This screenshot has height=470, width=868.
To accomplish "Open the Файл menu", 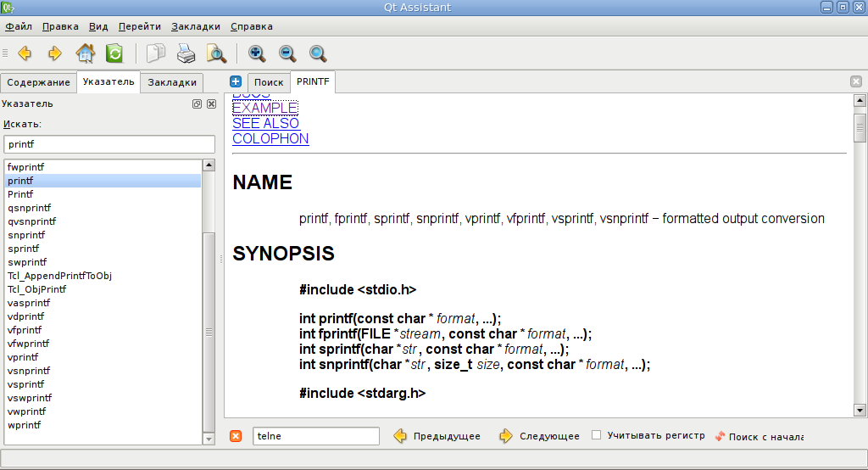I will tap(19, 26).
